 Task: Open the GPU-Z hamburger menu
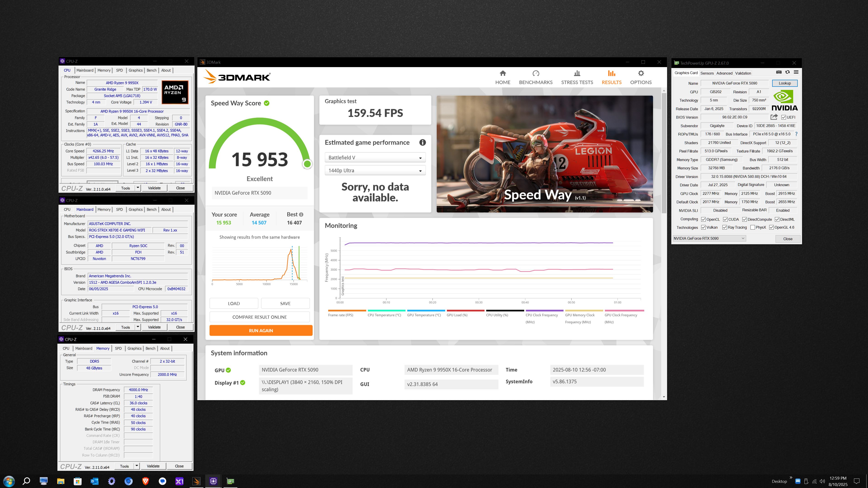click(796, 72)
